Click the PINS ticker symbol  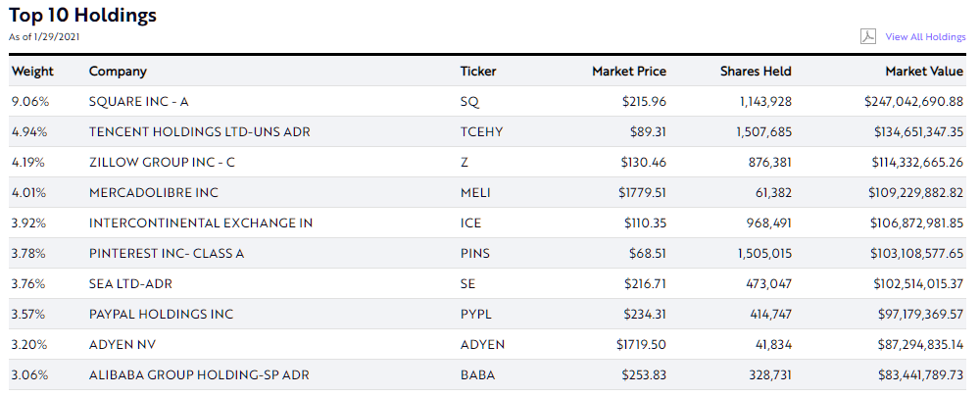pos(475,253)
